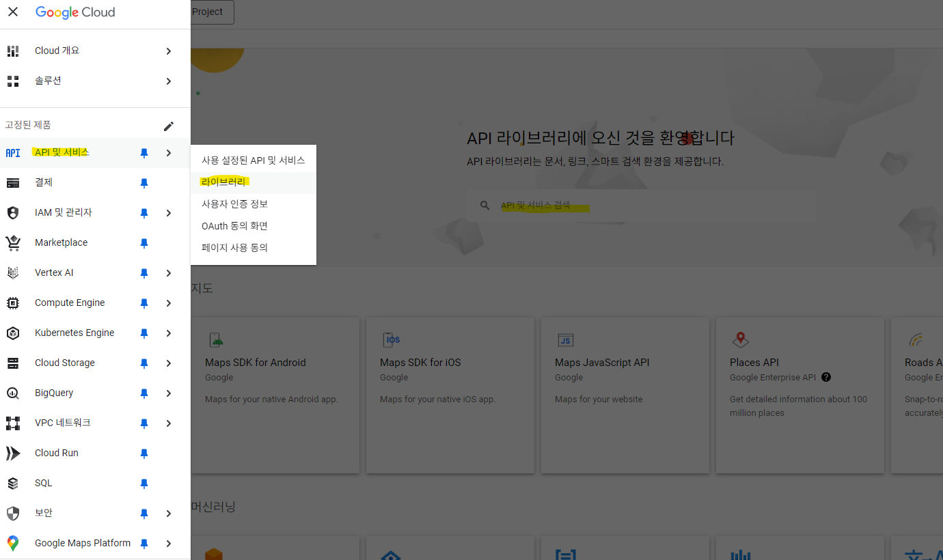943x560 pixels.
Task: Expand the 솔루션 submenu arrow
Action: coord(169,81)
